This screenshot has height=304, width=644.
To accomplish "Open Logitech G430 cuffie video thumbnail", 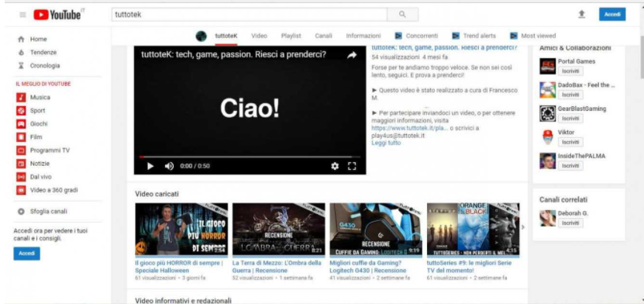I will click(x=376, y=230).
